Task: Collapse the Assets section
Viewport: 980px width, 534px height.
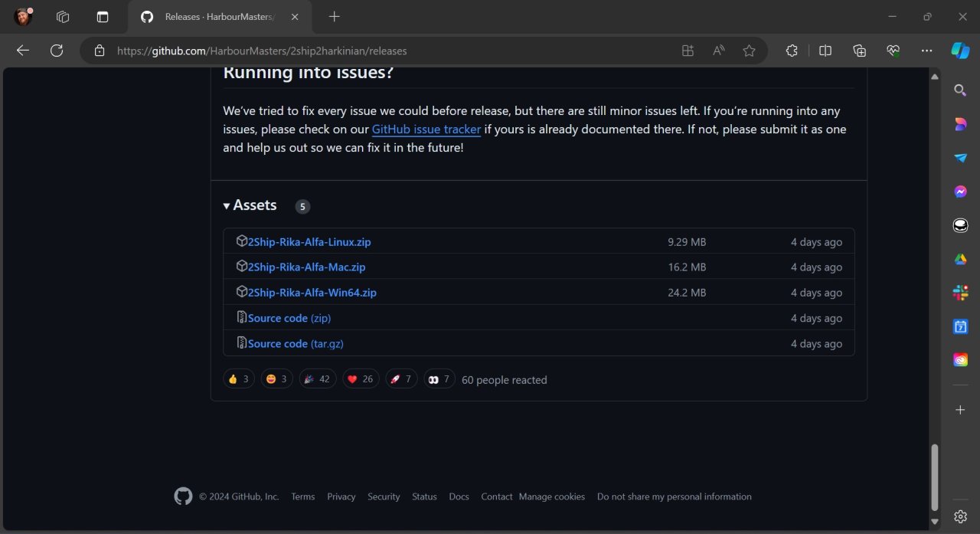Action: (x=250, y=205)
